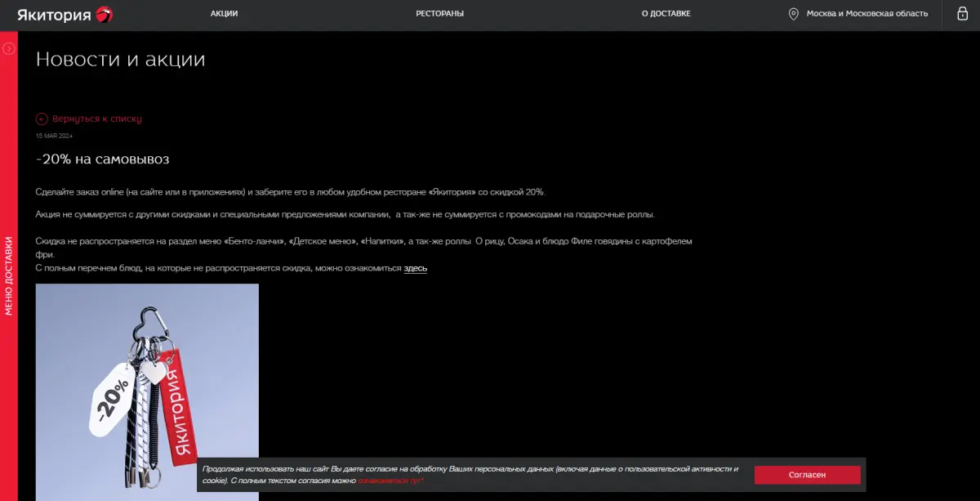Follow the Вернуться к списку link
Screen dimensions: 980x501
coord(97,119)
